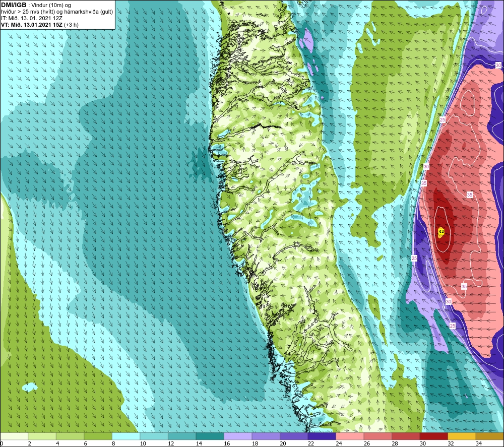Click the topmost '25' gust contour label
504x447 pixels.
coord(443,120)
